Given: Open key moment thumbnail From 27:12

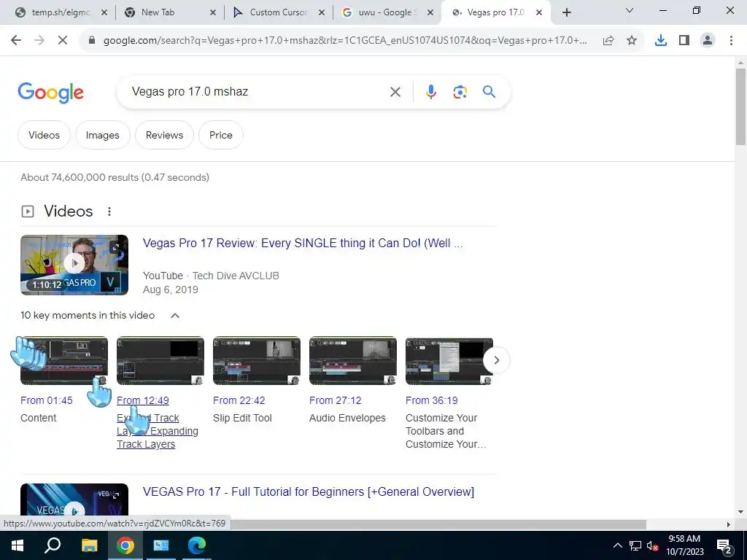Looking at the screenshot, I should click(x=352, y=360).
